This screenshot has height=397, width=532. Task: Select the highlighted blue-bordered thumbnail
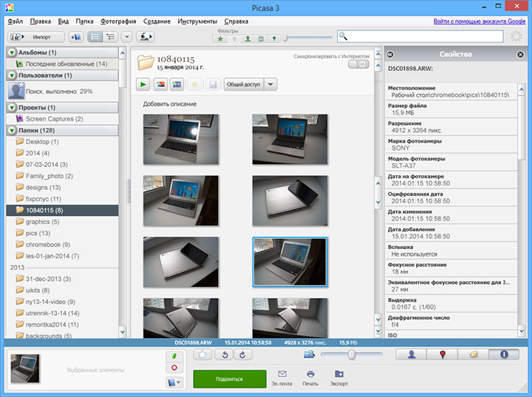click(x=290, y=262)
